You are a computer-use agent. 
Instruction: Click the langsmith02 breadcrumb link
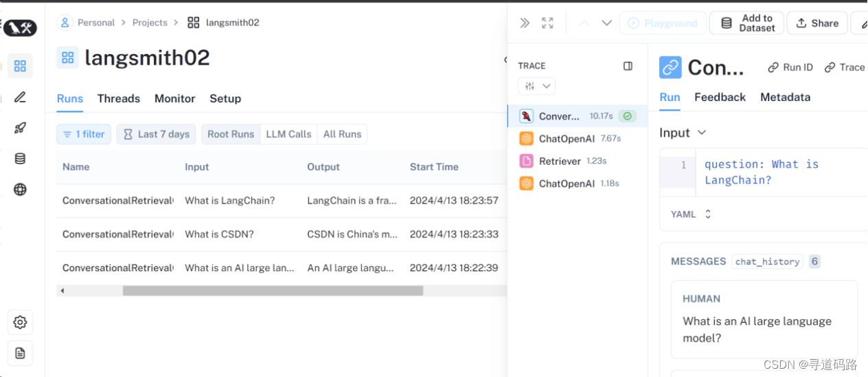[x=233, y=23]
